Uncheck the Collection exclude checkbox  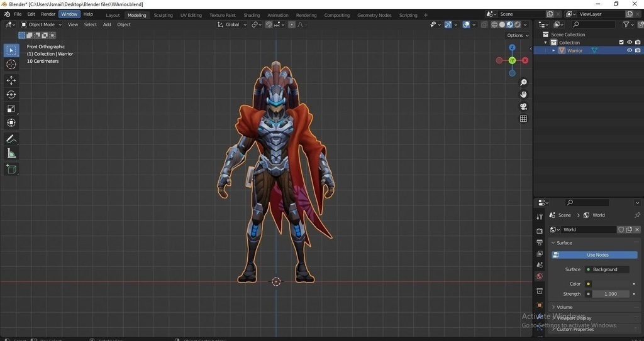coord(621,42)
